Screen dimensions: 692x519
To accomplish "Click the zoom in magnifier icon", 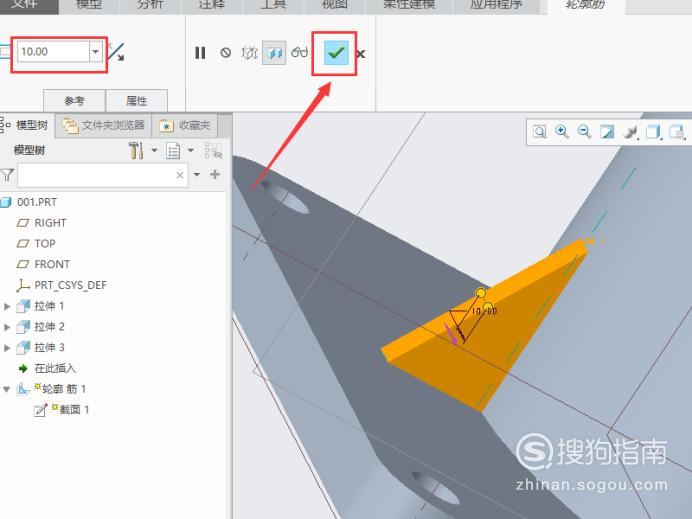I will tap(562, 132).
